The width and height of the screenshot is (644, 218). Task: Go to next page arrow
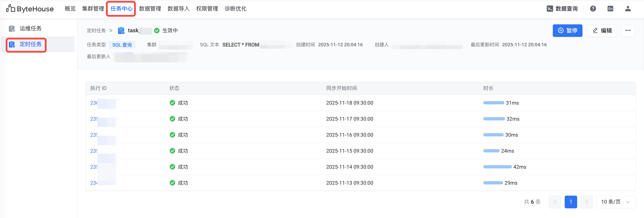(586, 202)
